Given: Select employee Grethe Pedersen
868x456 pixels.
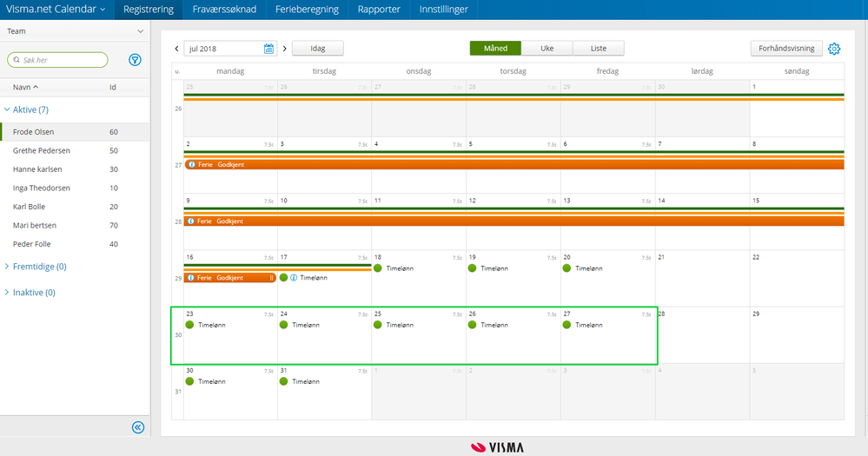Looking at the screenshot, I should [75, 150].
